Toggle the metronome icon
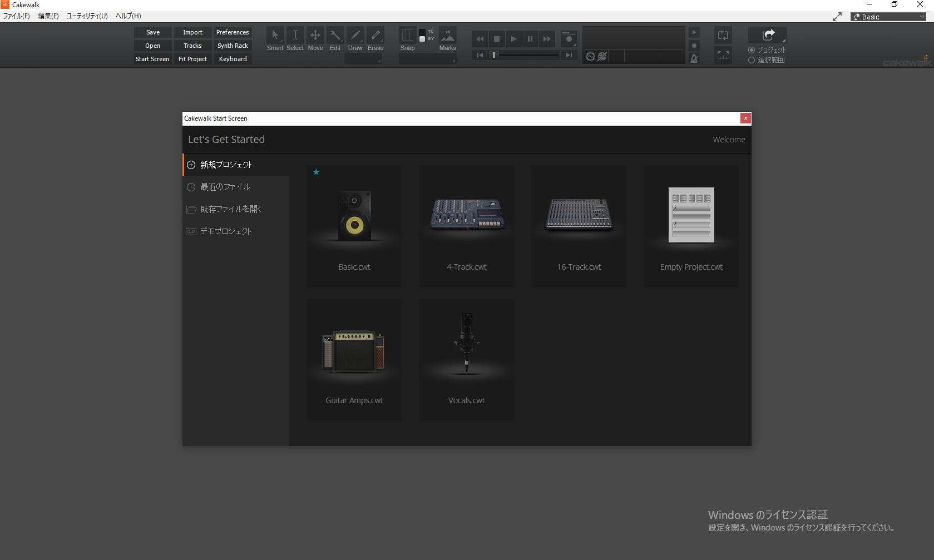Screen dimensions: 934x560 coord(694,58)
